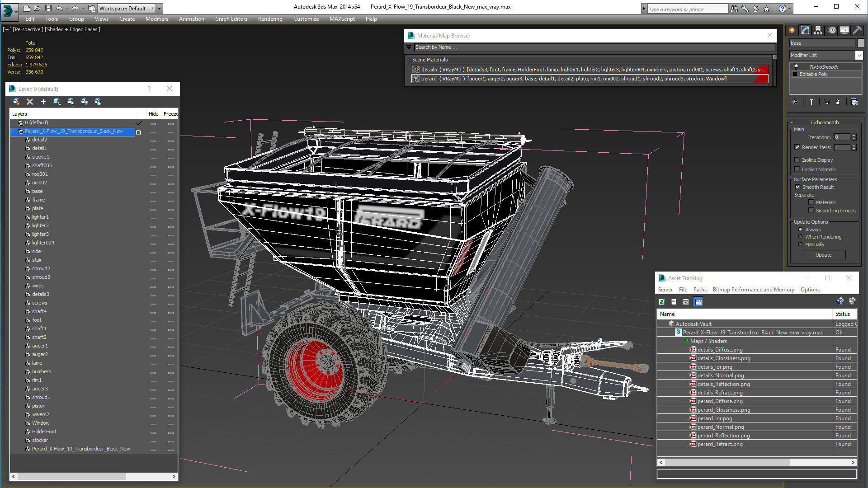This screenshot has width=868, height=488.
Task: Open the Utilities hammer panel tab
Action: pos(857,30)
